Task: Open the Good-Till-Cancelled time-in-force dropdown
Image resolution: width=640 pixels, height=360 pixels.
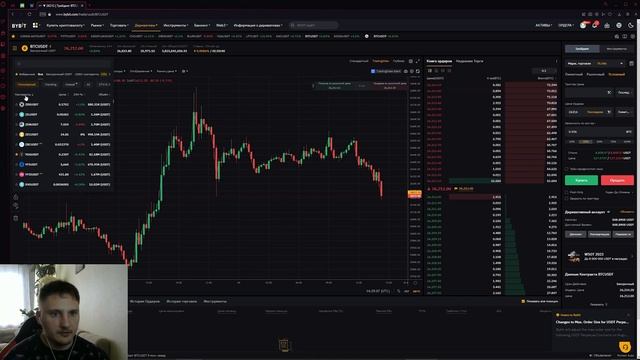Action: pyautogui.click(x=618, y=192)
